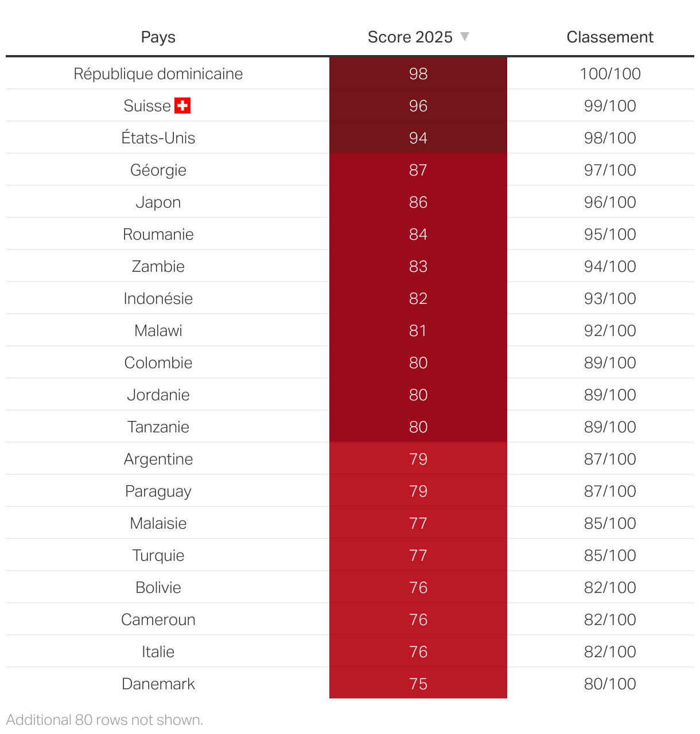Viewport: 700px width, 734px height.
Task: Click Argentine score cell 79
Action: 418,459
